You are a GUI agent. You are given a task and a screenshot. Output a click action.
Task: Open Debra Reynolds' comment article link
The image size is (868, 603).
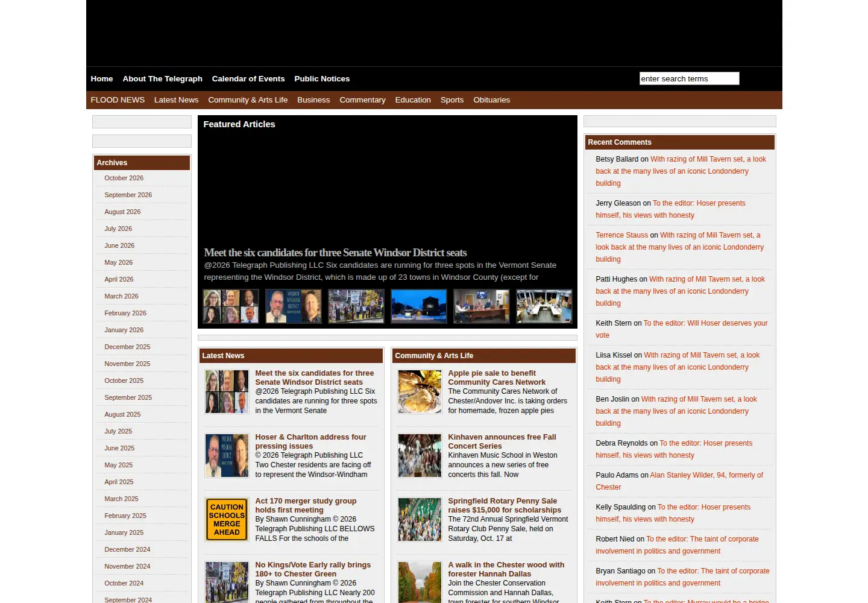click(x=674, y=449)
